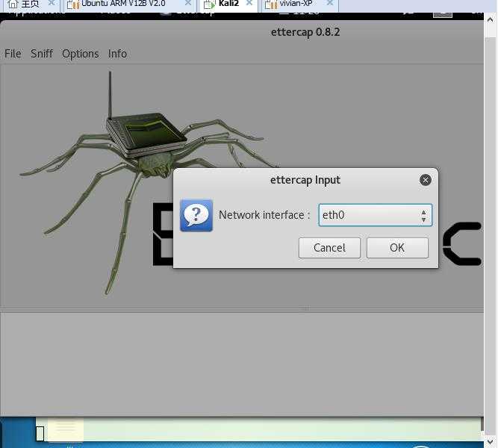Confirm the network interface with OK
Image resolution: width=498 pixels, height=448 pixels.
pos(397,248)
